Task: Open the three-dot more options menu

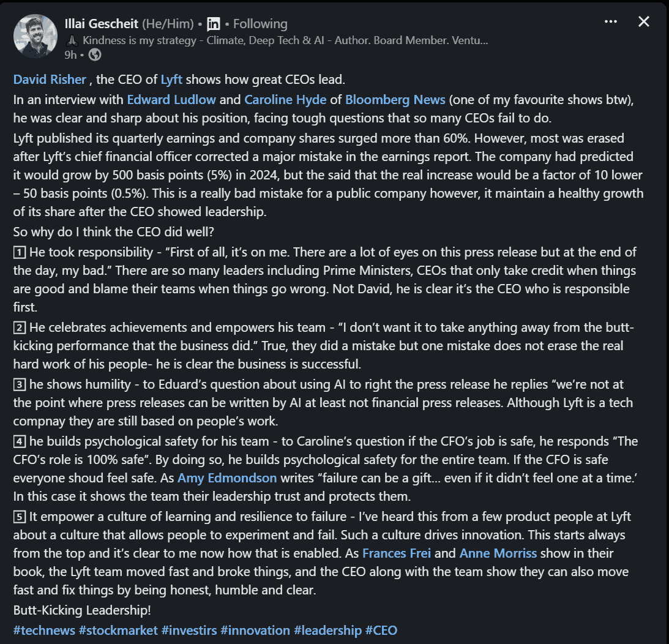Action: tap(610, 22)
